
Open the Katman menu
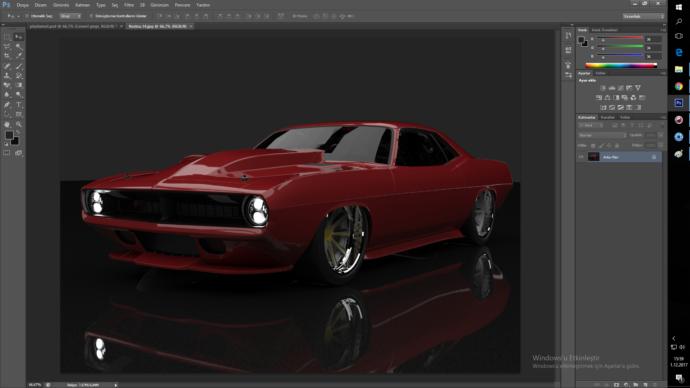(82, 5)
